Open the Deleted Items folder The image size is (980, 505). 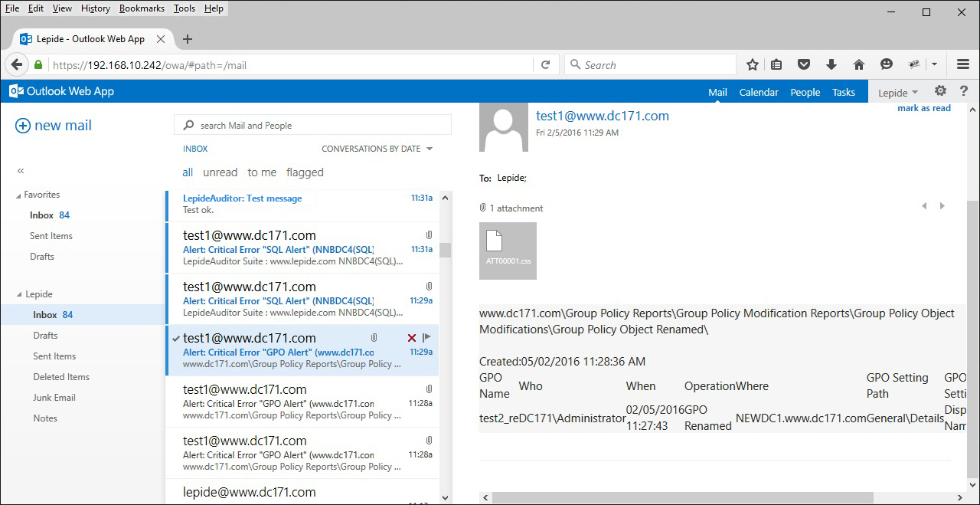click(61, 377)
